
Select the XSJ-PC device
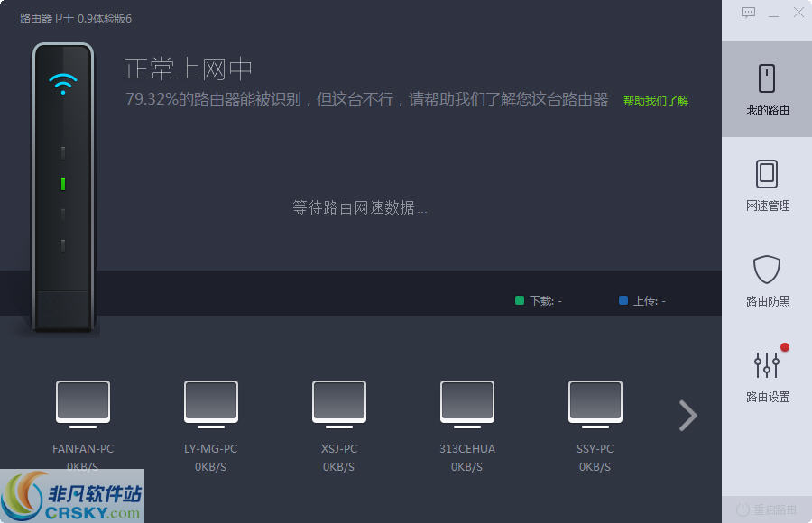point(338,403)
